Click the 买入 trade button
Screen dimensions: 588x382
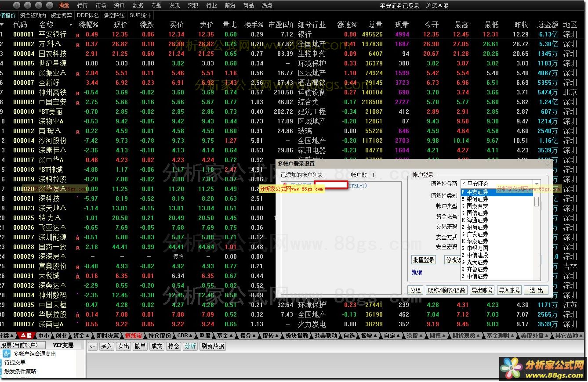pyautogui.click(x=106, y=346)
